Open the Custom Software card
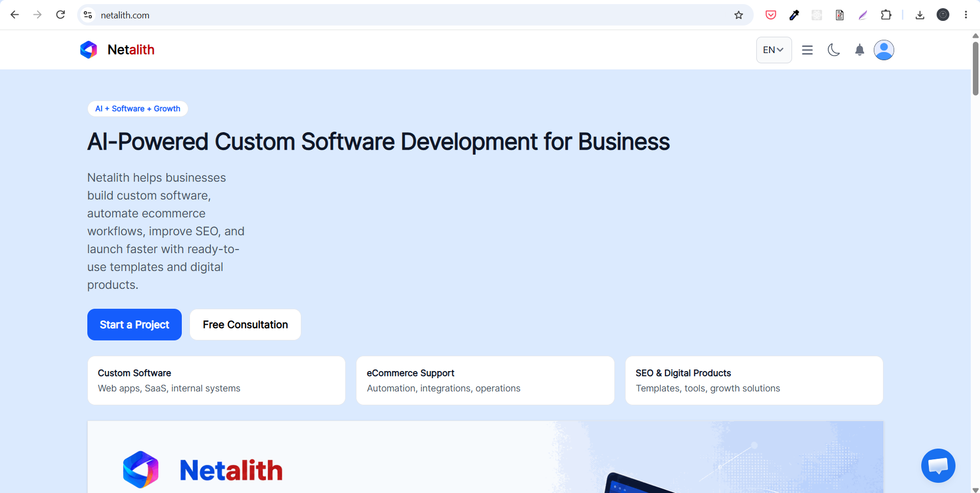Viewport: 980px width, 493px height. [x=217, y=381]
